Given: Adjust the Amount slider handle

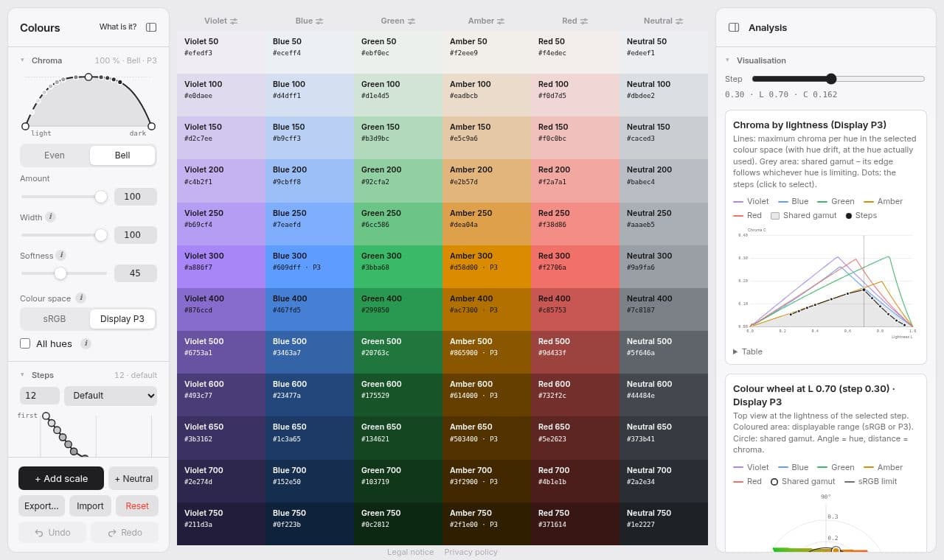Looking at the screenshot, I should (101, 197).
